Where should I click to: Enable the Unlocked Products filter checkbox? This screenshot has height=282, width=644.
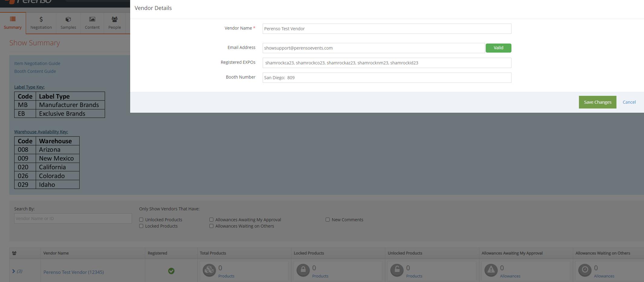(x=141, y=220)
